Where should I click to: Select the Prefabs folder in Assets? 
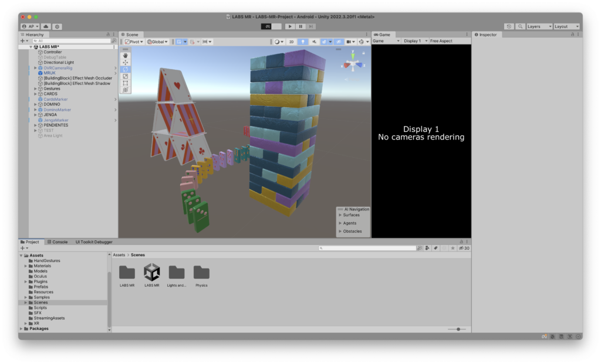[40, 287]
